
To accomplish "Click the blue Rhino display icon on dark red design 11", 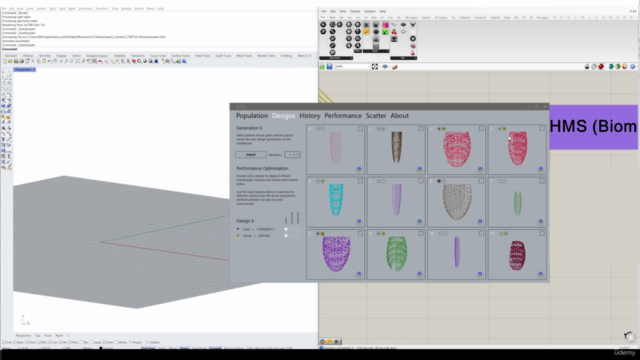I will point(540,274).
